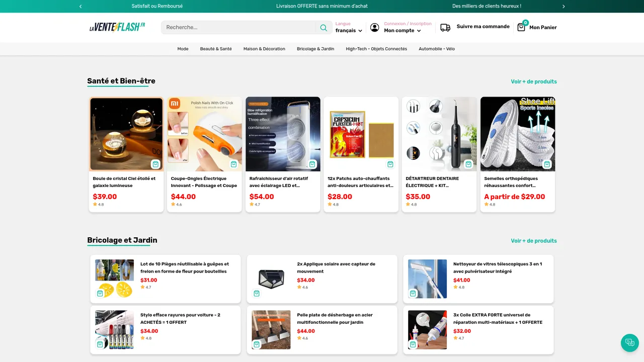The width and height of the screenshot is (644, 362).
Task: Open Coupe-Ongles Électrique Innovant title
Action: 204,182
